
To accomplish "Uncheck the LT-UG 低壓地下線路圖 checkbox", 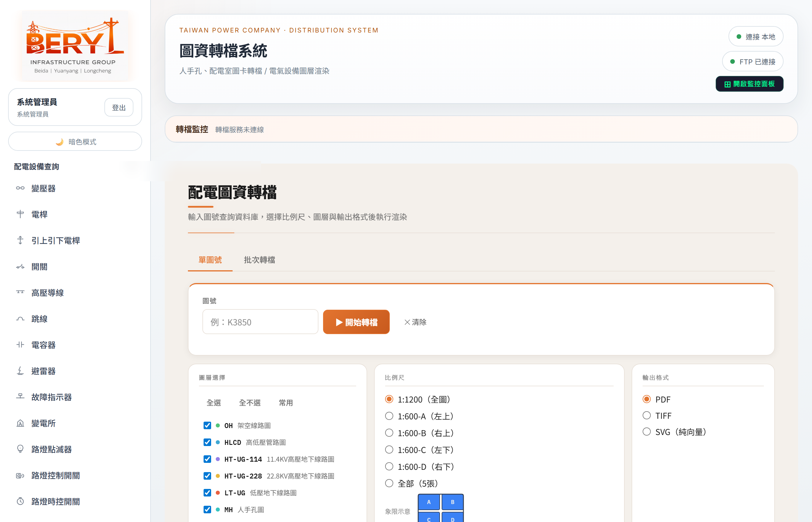I will [207, 492].
